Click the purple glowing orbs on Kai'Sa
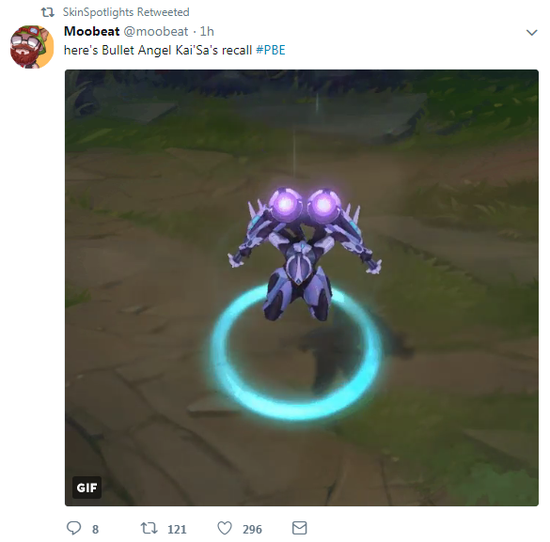The image size is (550, 542). coord(304,203)
